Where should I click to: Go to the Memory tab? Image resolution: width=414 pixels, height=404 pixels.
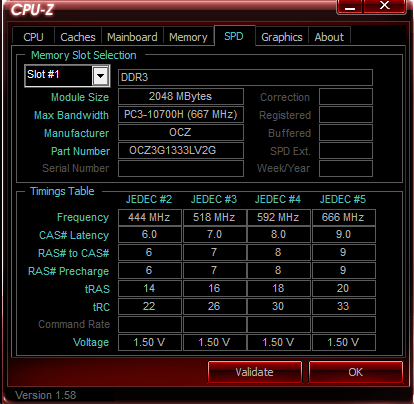pos(188,37)
